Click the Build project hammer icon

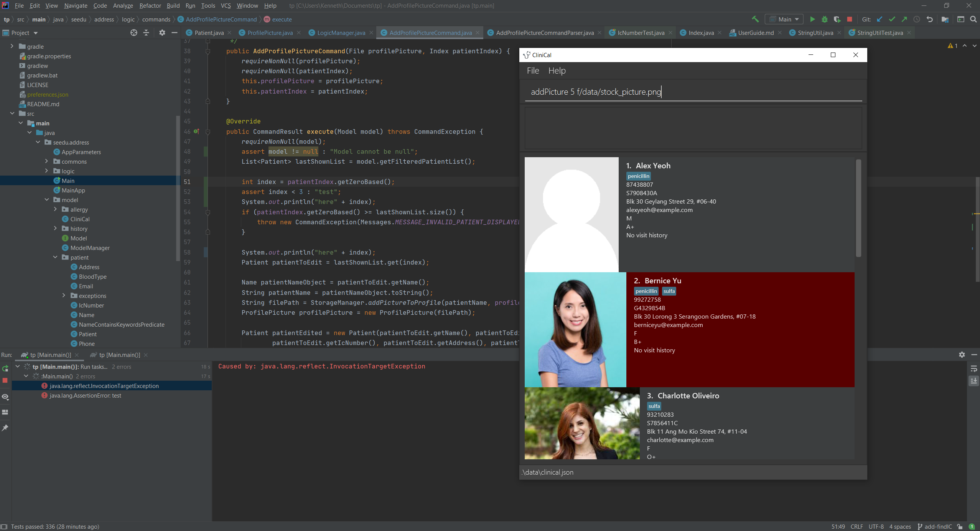(755, 19)
